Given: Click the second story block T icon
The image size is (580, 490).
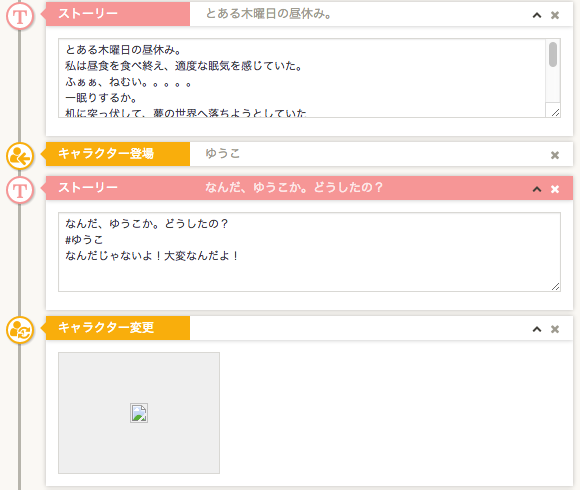Looking at the screenshot, I should pyautogui.click(x=20, y=190).
